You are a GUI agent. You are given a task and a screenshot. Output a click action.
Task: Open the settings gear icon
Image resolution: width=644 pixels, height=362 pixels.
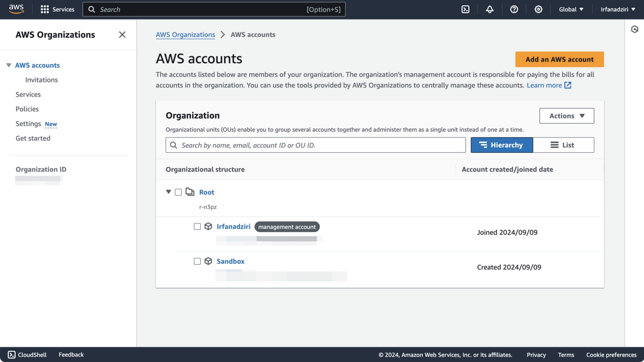click(538, 9)
